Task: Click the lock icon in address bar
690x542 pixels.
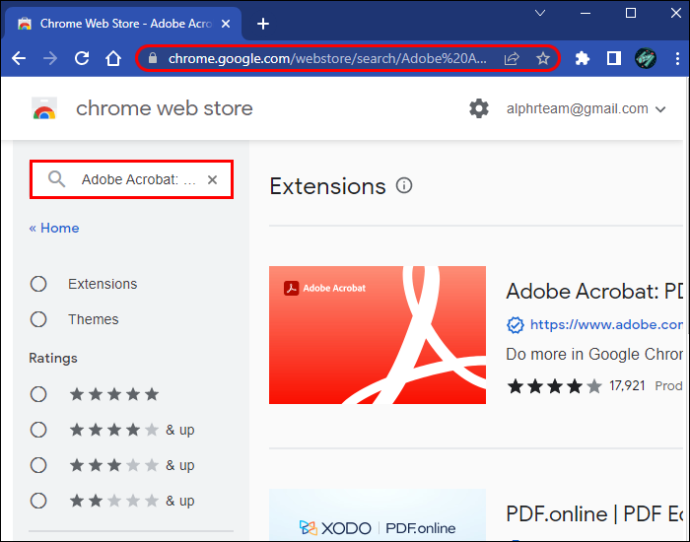Action: coord(153,58)
